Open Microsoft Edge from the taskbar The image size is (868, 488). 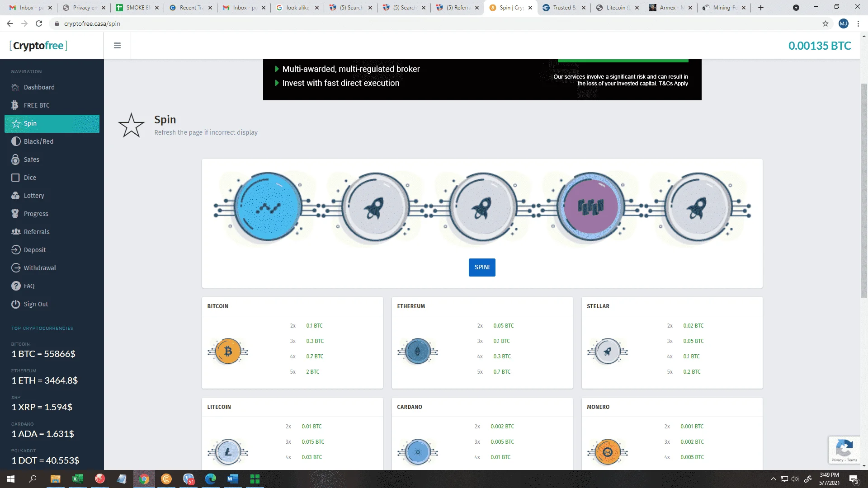210,479
